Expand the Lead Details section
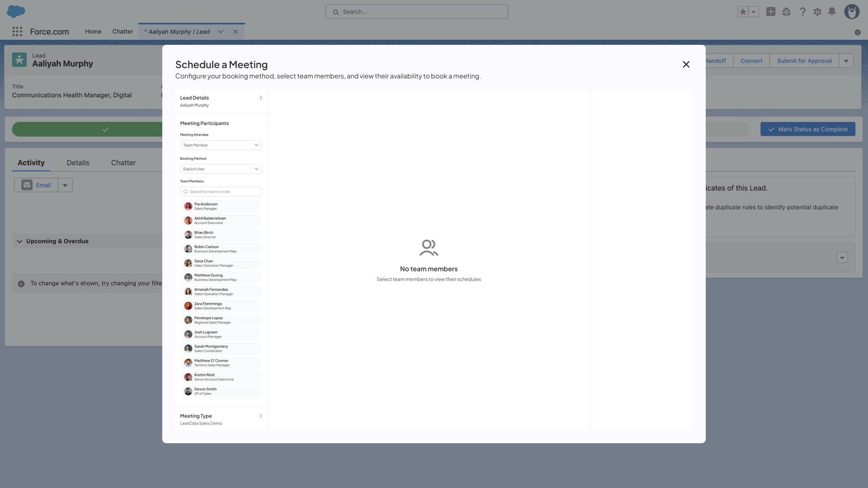868x488 pixels. tap(221, 101)
